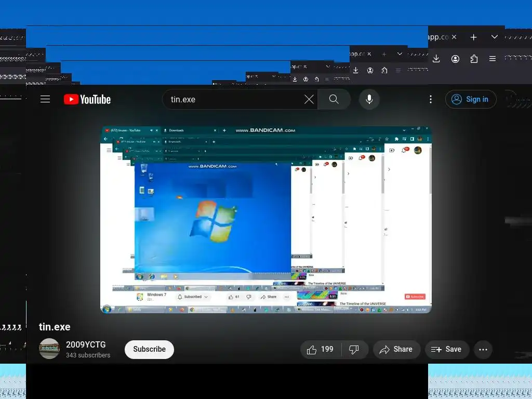Run the search with magnifier button

pyautogui.click(x=334, y=99)
